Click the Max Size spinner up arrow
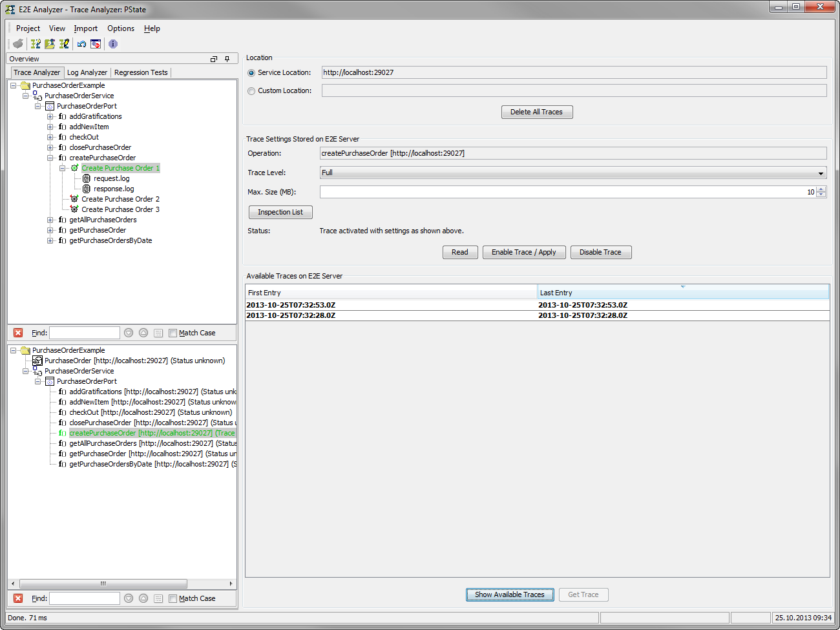The image size is (840, 630). click(x=821, y=189)
